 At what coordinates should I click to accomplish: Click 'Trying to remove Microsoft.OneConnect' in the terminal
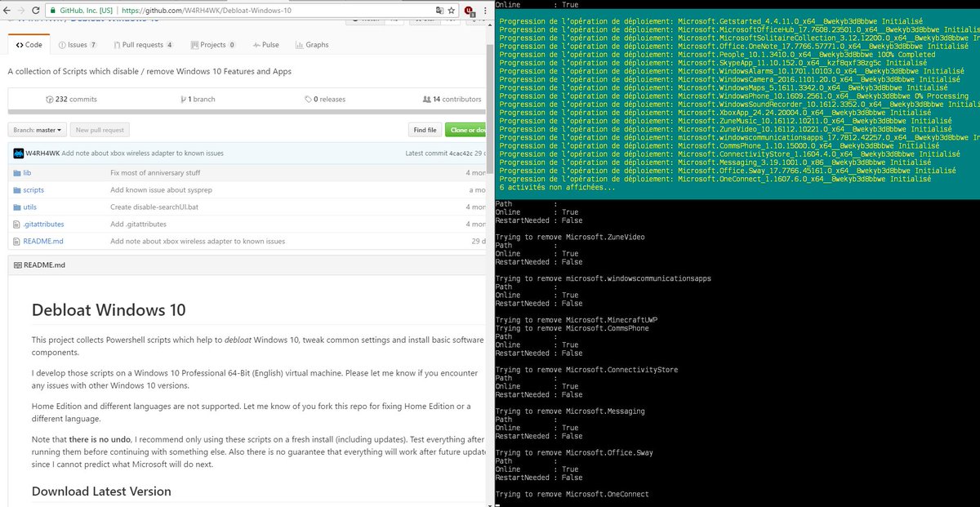pyautogui.click(x=572, y=495)
